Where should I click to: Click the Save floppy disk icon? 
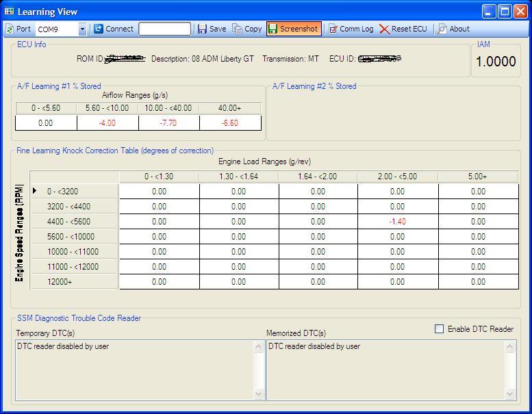pos(202,29)
